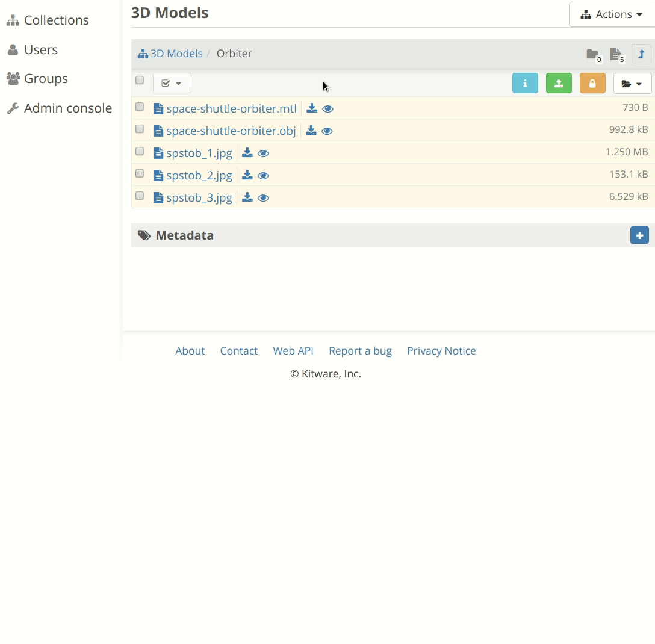Click the Orbiter breadcrumb text
655x644 pixels.
(x=234, y=54)
